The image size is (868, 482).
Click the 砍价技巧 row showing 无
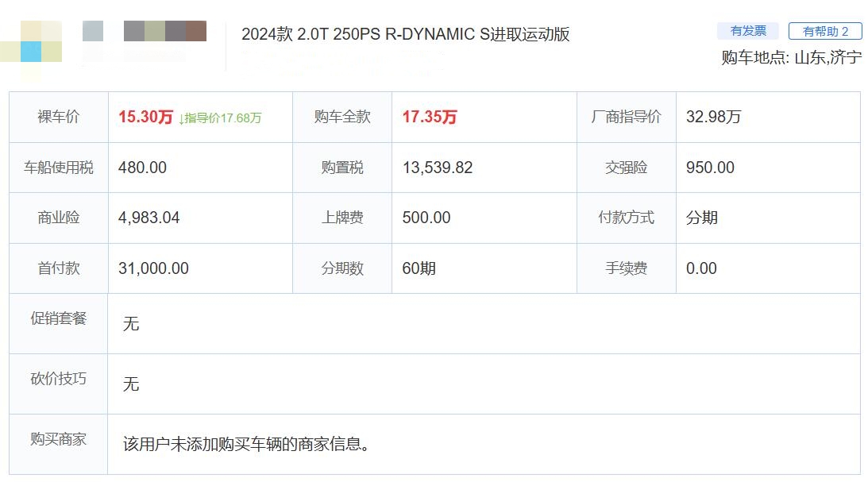131,384
